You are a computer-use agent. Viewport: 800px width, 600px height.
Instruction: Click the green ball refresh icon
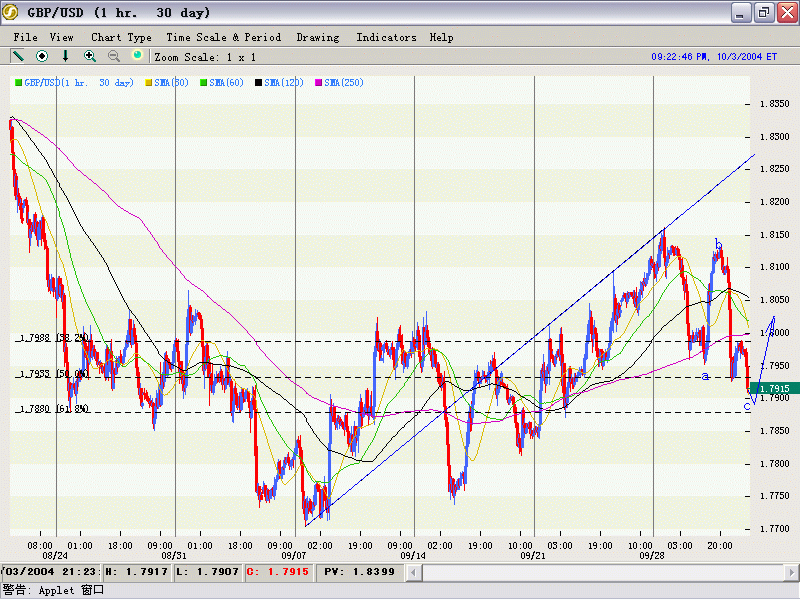tap(137, 56)
